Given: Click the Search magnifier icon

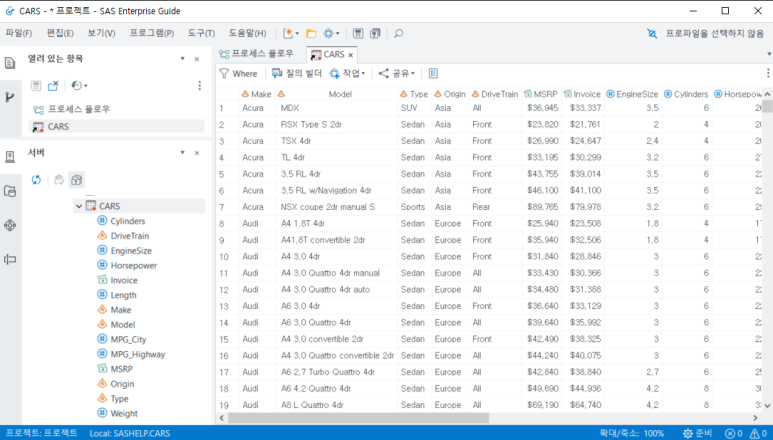Looking at the screenshot, I should click(398, 33).
